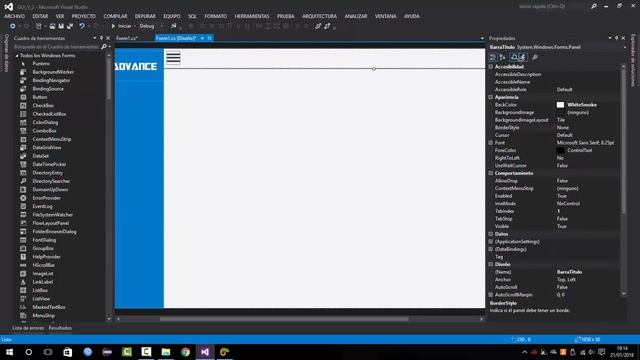Viewport: 640px width, 360px height.
Task: Open the PROYECTO menu
Action: point(84,16)
